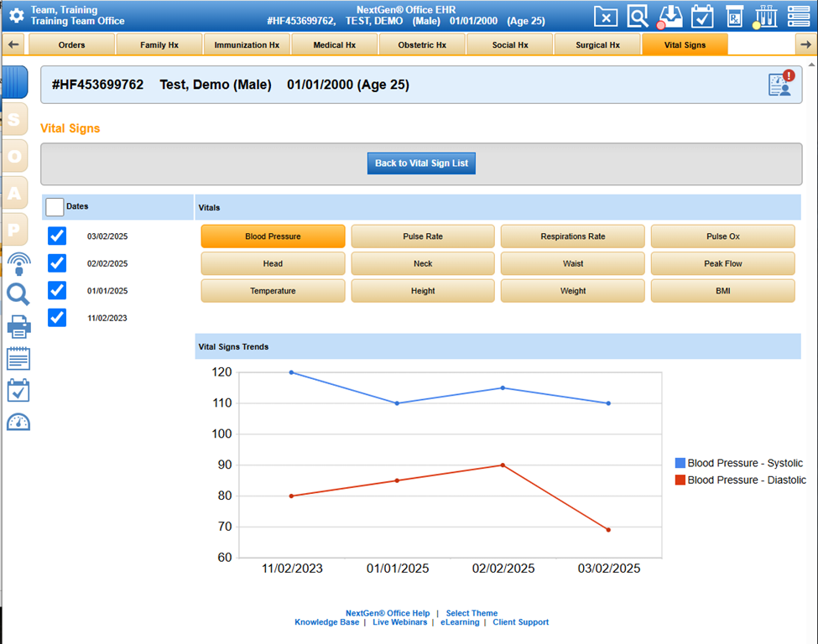Toggle the 01/01/2025 date checkbox
This screenshot has width=818, height=644.
pos(56,290)
